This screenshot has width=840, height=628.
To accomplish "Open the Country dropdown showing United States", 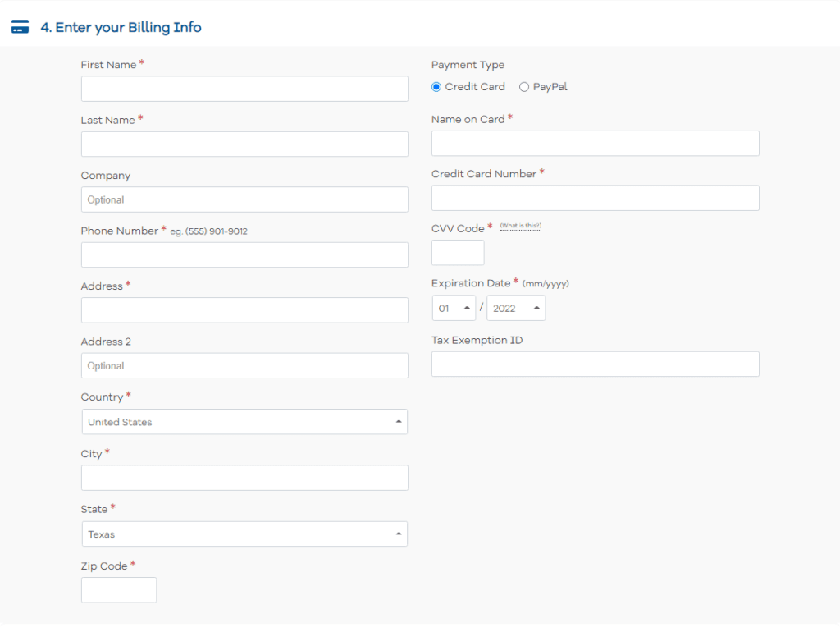I will tap(244, 421).
